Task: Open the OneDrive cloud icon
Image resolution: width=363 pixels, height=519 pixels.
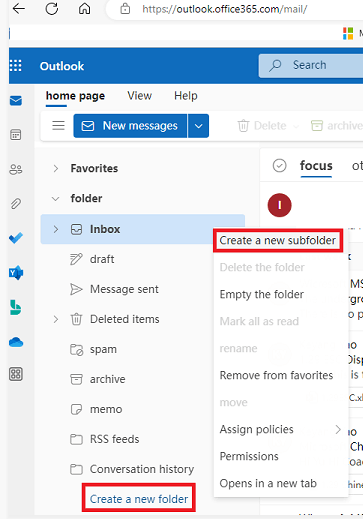Action: point(16,342)
